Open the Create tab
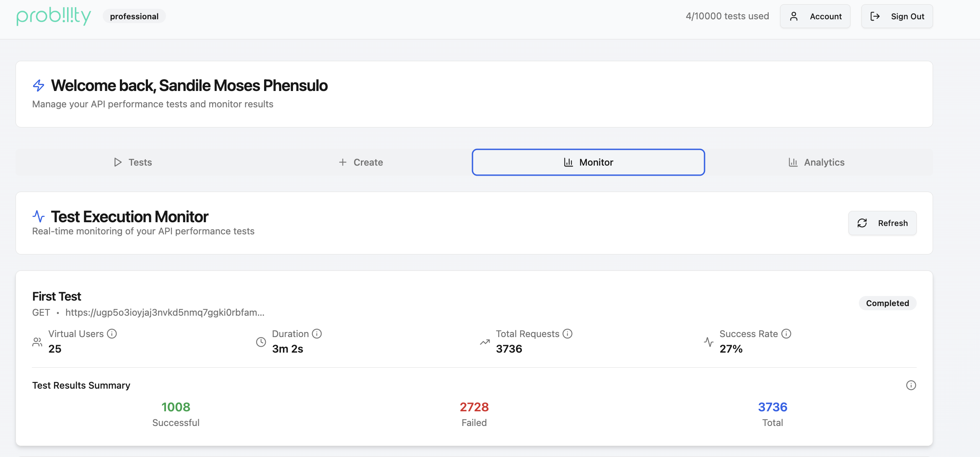 click(360, 162)
